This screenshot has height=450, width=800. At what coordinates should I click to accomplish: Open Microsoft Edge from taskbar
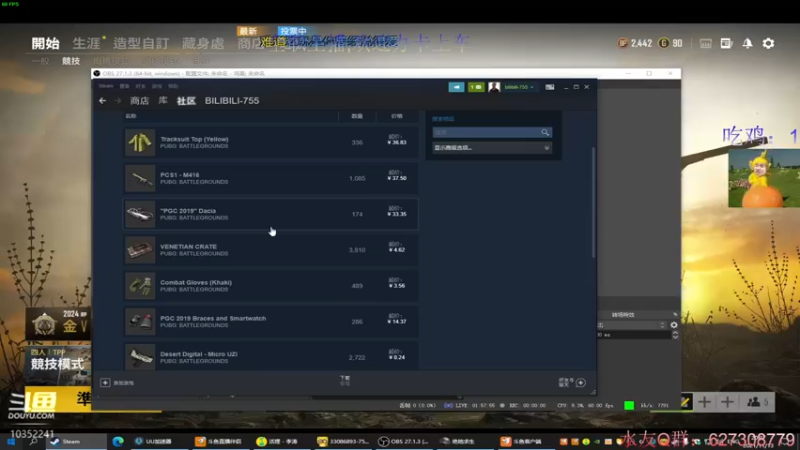[x=118, y=441]
